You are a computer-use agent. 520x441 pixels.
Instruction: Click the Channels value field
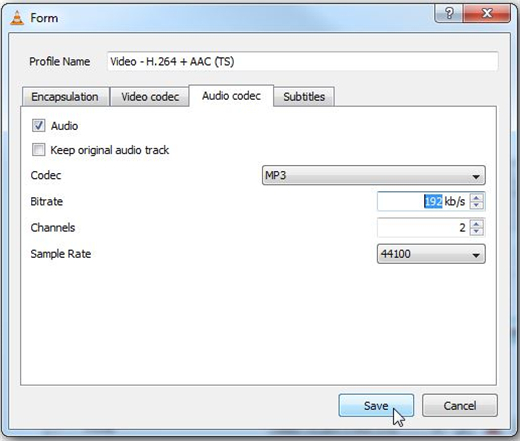[x=423, y=228]
